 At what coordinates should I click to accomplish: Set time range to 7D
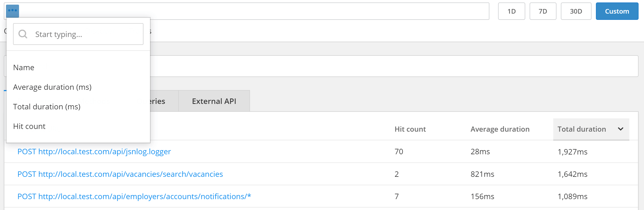pyautogui.click(x=543, y=11)
